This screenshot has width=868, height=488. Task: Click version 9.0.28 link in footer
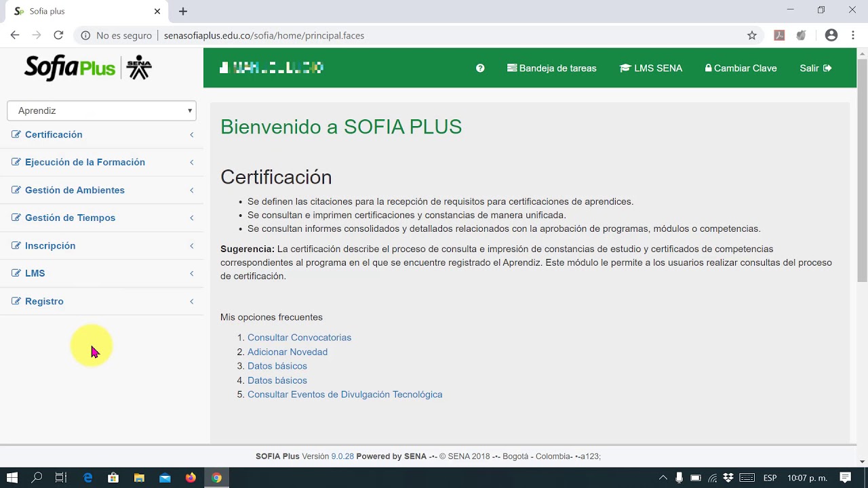pos(342,456)
